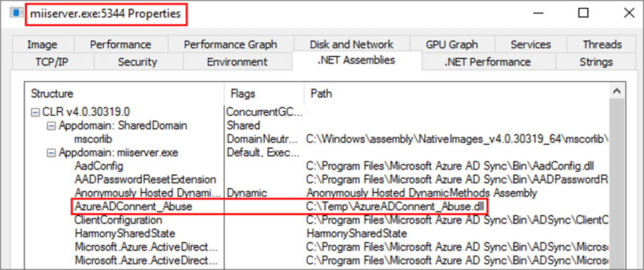Open the Performance Graph tab
Screen dimensions: 644x270
230,45
